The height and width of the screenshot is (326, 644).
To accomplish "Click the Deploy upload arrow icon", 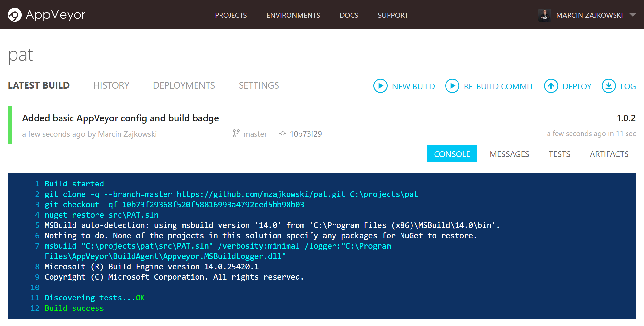I will [551, 86].
